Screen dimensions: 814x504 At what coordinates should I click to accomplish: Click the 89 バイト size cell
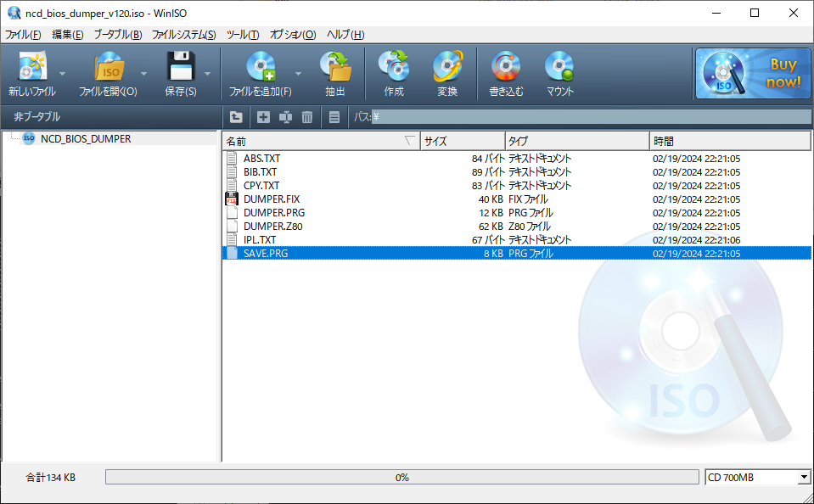(487, 171)
